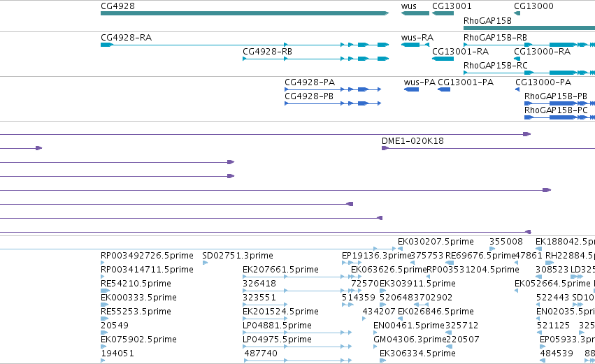Click the 220507 EST feature
The height and width of the screenshot is (364, 595).
[x=449, y=347]
